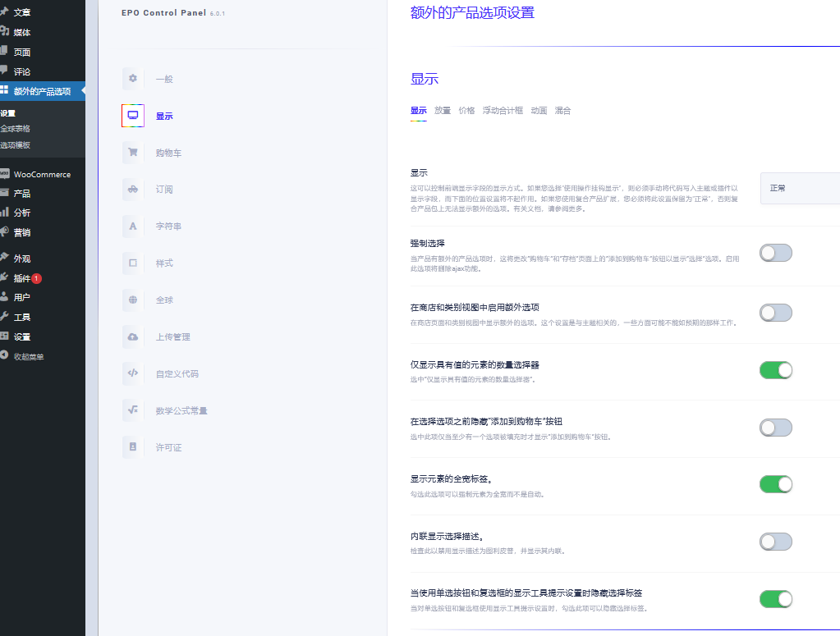Open the 全球表格 submenu link

[15, 129]
